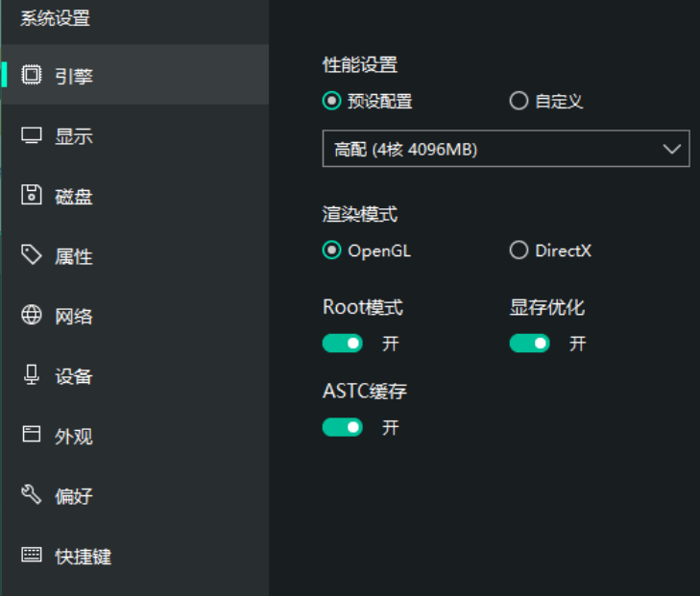The width and height of the screenshot is (700, 596).
Task: Click the tag icon for 属性
Action: [x=32, y=255]
